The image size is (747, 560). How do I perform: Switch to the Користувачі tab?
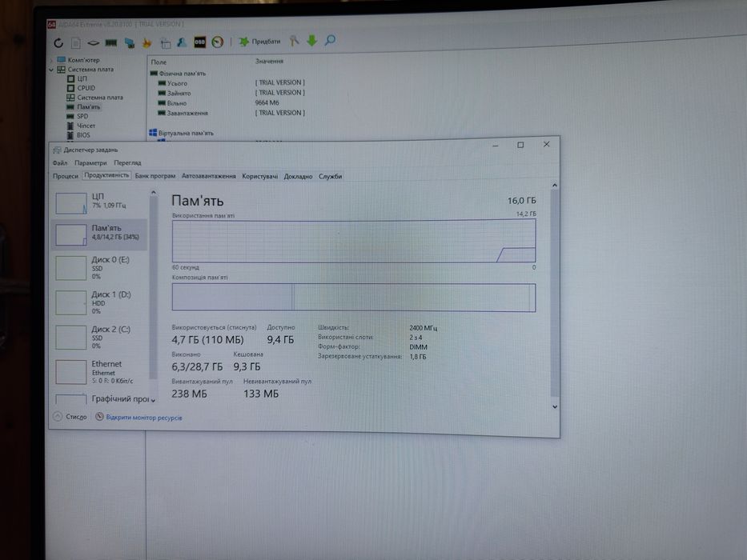coord(259,176)
